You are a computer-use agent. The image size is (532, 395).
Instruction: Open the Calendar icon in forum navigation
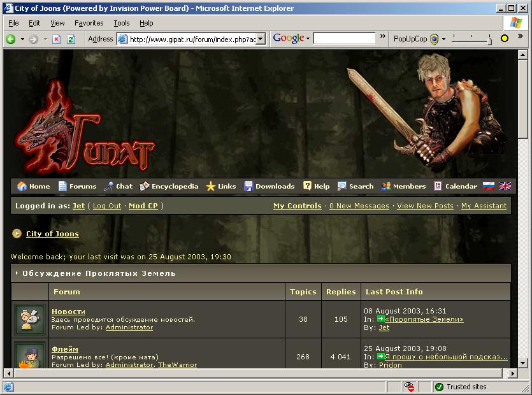(x=438, y=186)
